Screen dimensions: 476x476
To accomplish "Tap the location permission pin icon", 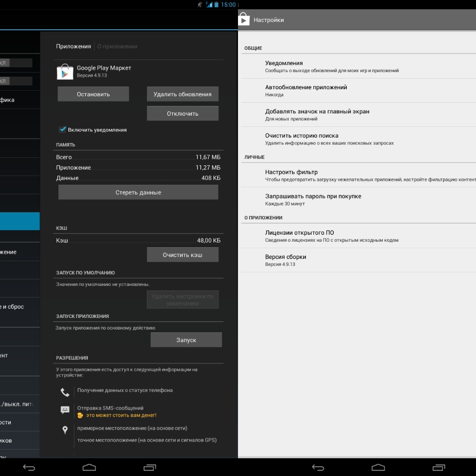I will 65,430.
